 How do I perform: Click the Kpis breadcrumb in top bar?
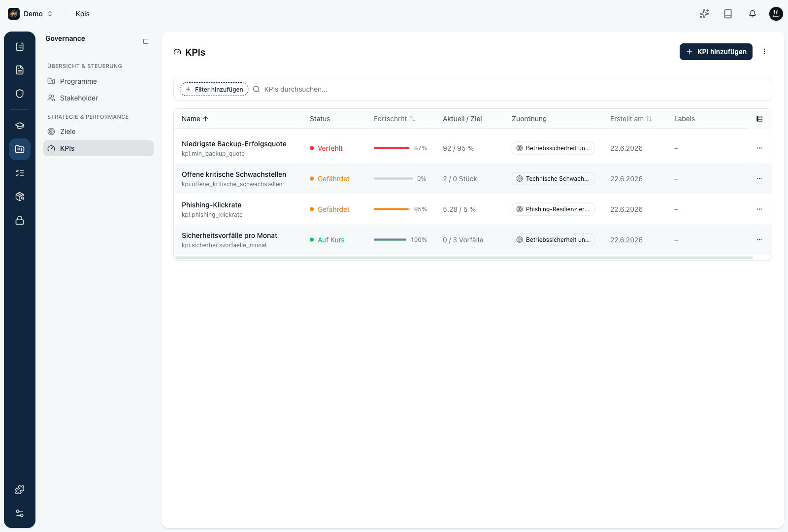[x=83, y=14]
